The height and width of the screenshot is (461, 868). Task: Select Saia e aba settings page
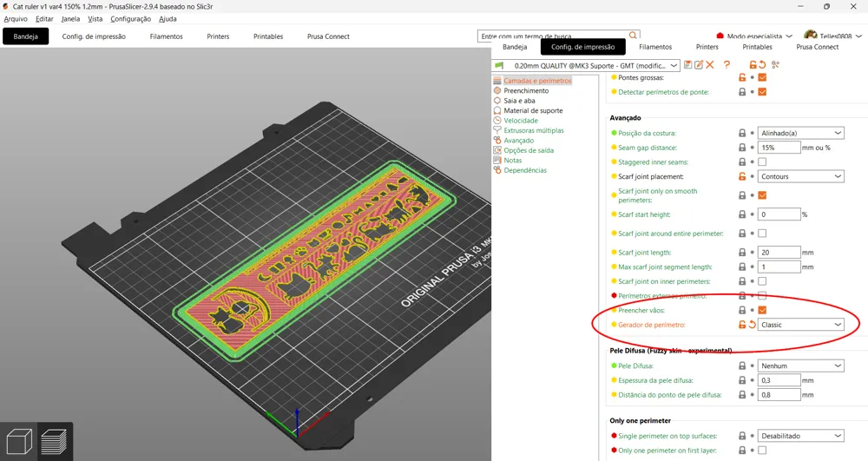(519, 101)
